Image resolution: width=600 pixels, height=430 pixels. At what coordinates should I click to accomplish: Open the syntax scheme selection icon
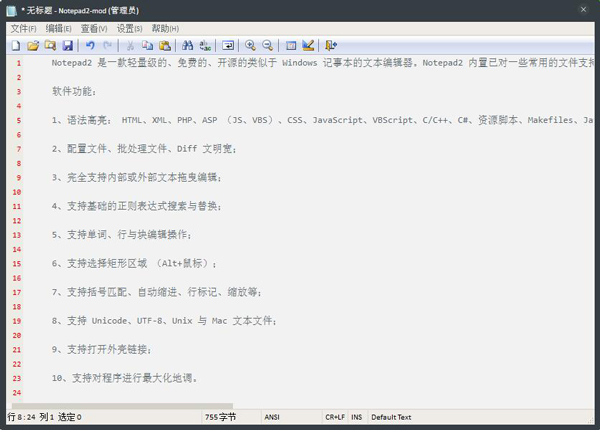(291, 46)
